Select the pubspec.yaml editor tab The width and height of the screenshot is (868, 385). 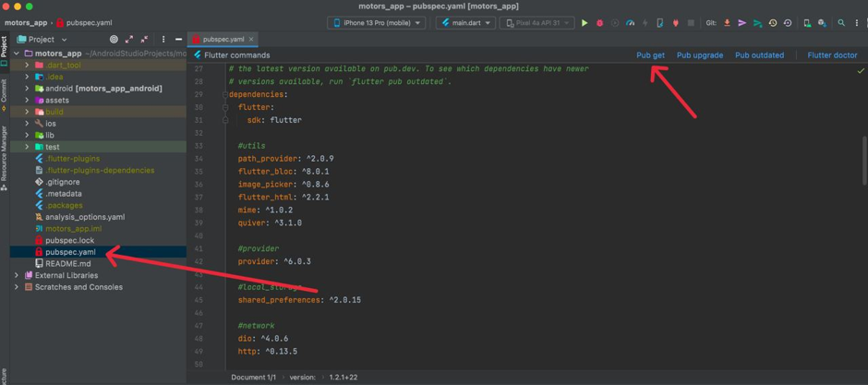pyautogui.click(x=223, y=40)
